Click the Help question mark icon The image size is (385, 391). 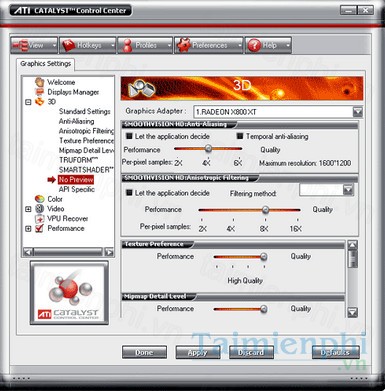254,45
